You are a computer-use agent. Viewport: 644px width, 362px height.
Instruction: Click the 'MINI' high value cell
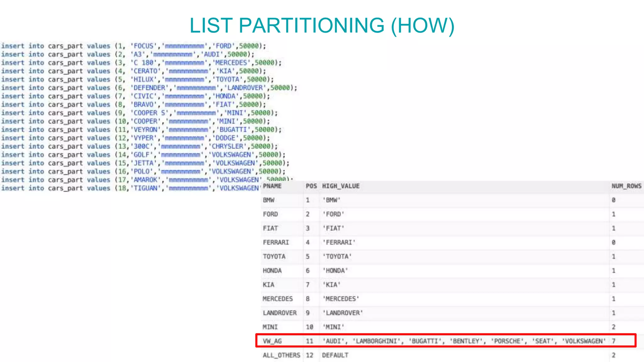point(333,327)
